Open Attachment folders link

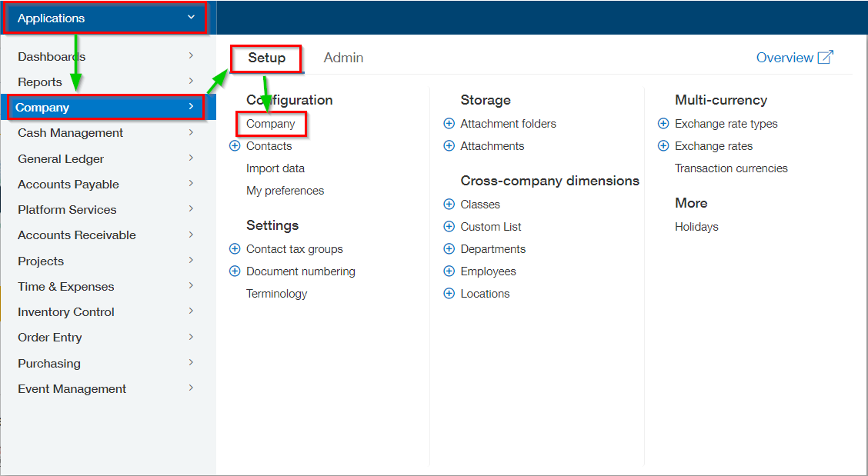[x=508, y=124]
